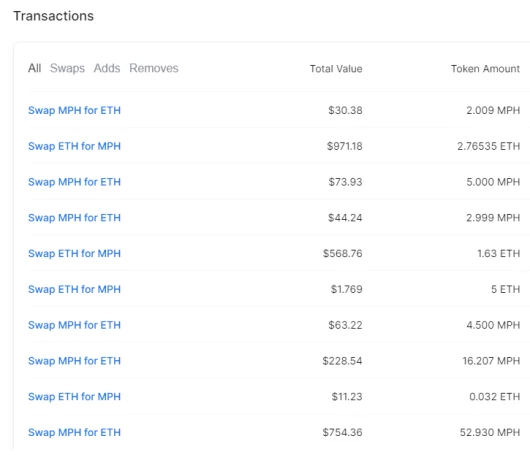Open the $754.36 Swap MPH for ETH transaction
Screen dimensions: 530x455
[74, 432]
